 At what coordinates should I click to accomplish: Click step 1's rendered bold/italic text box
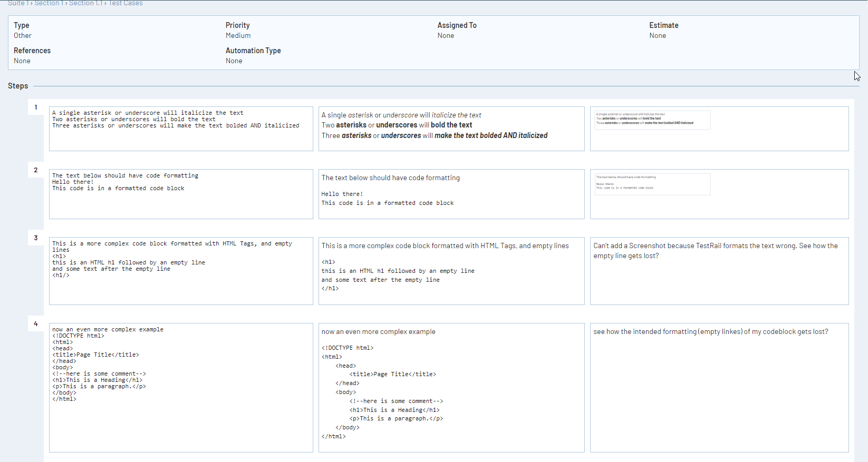pos(451,129)
